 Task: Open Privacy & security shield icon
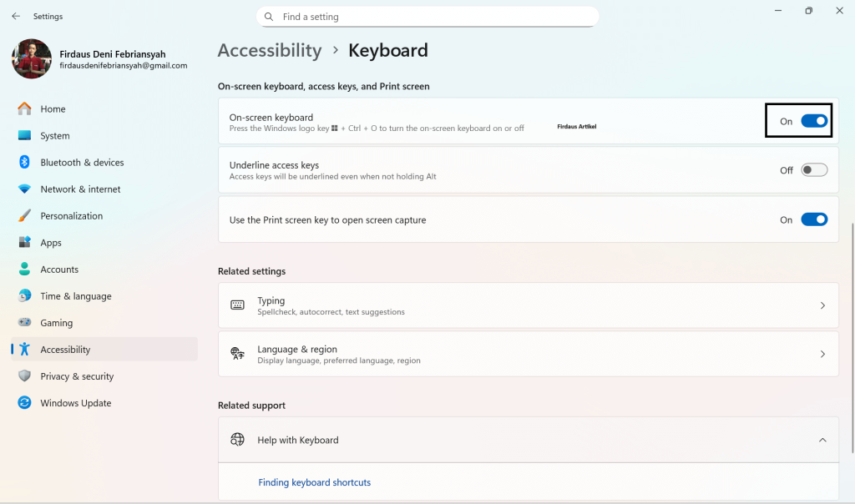click(24, 376)
